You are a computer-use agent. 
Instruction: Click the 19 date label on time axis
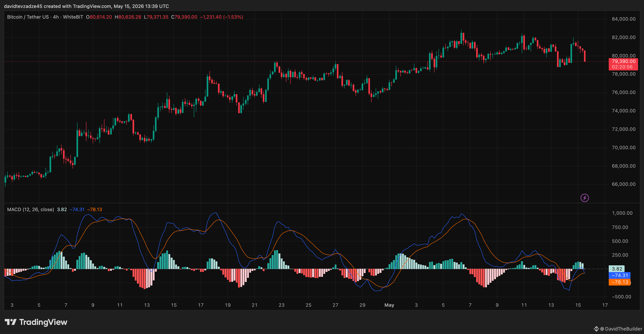click(x=227, y=305)
